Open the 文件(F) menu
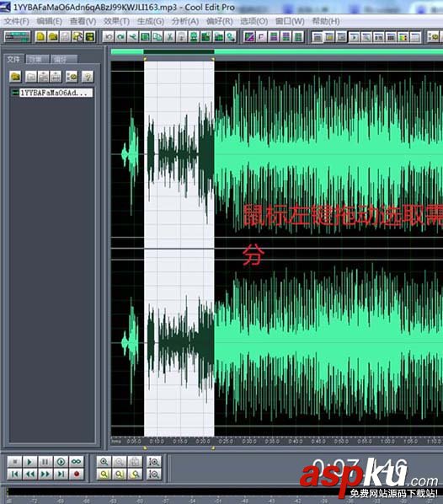Viewport: 443px width, 504px height. point(16,22)
